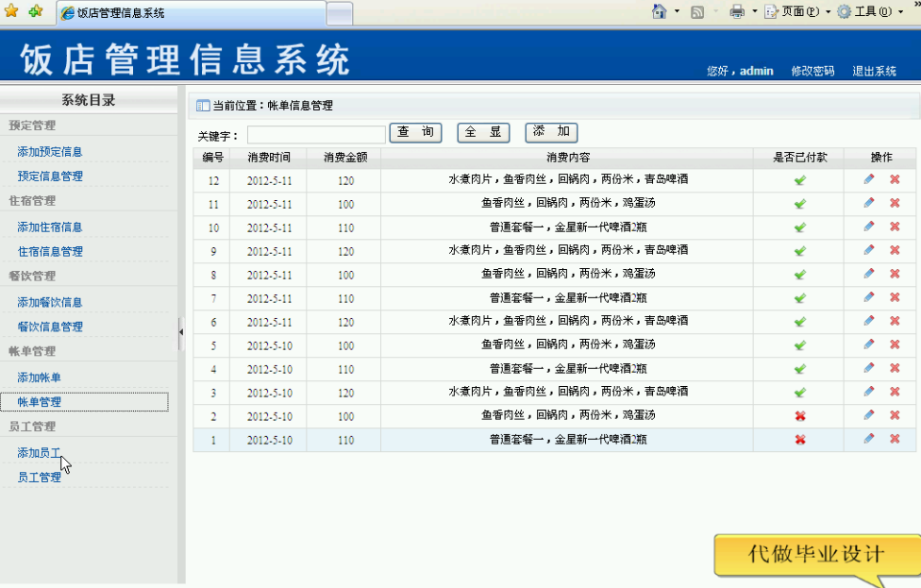The image size is (921, 588).
Task: Edit bill number 12 with pencil icon
Action: [x=869, y=179]
